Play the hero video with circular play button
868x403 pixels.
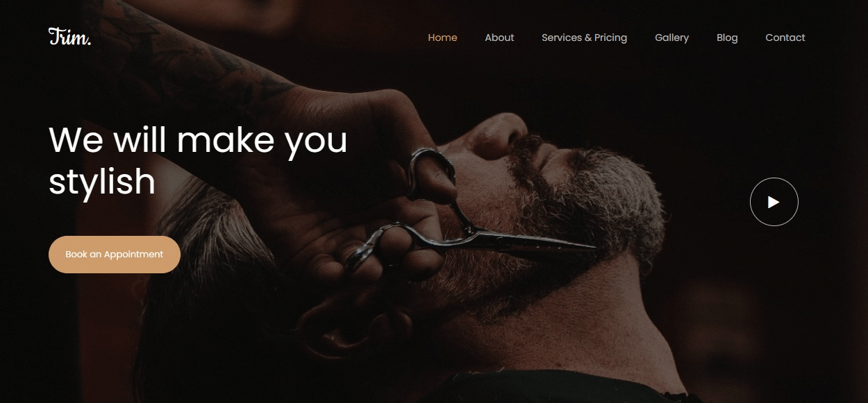[774, 202]
